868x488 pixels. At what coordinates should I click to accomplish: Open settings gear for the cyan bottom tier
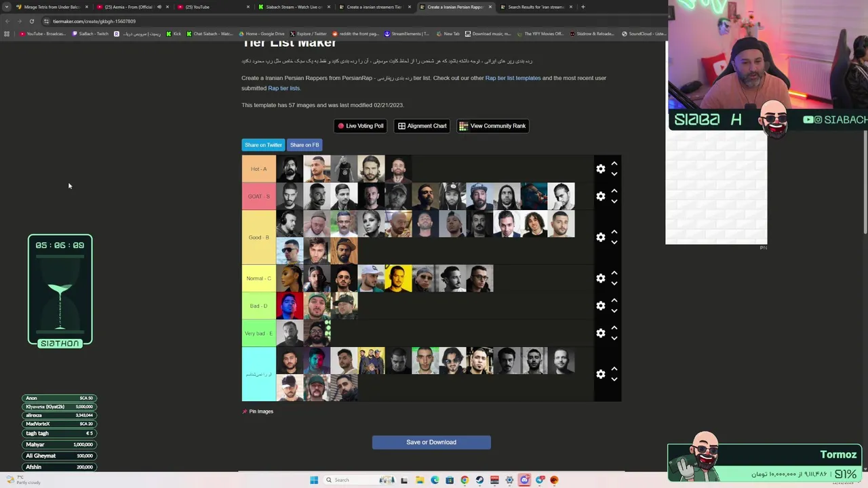pyautogui.click(x=600, y=374)
